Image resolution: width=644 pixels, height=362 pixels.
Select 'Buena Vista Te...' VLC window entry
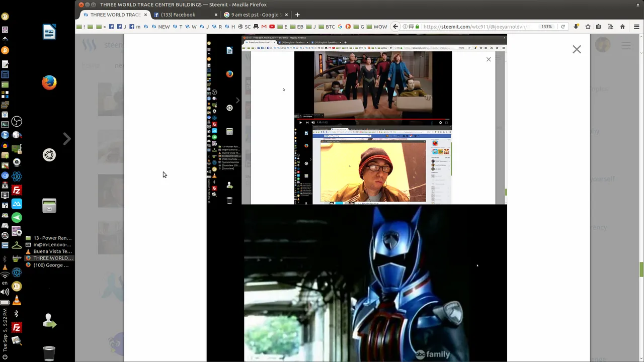(x=48, y=251)
